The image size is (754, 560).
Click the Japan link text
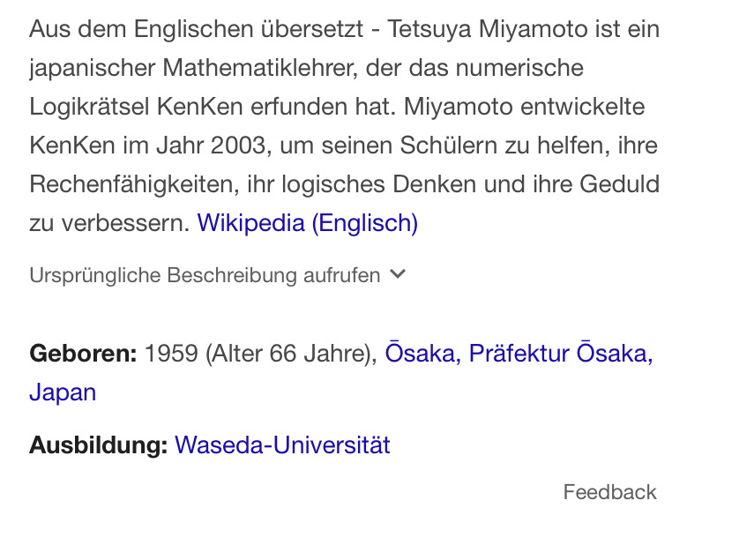(63, 392)
